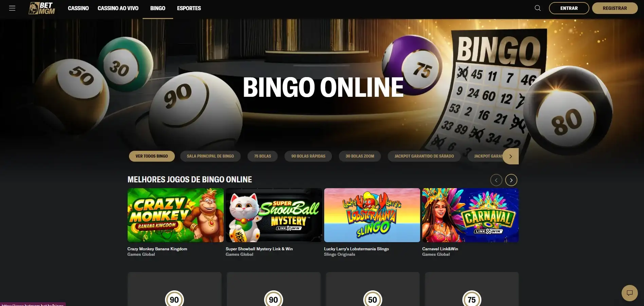The width and height of the screenshot is (644, 306).
Task: Click the 75-ball badge icon
Action: click(x=472, y=299)
